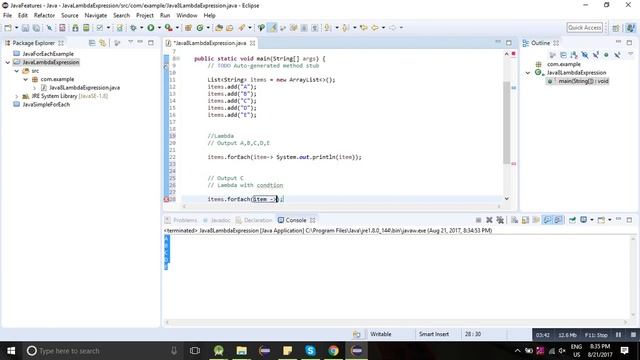The image size is (640, 360).
Task: Click the New Java Package icon
Action: (x=188, y=28)
